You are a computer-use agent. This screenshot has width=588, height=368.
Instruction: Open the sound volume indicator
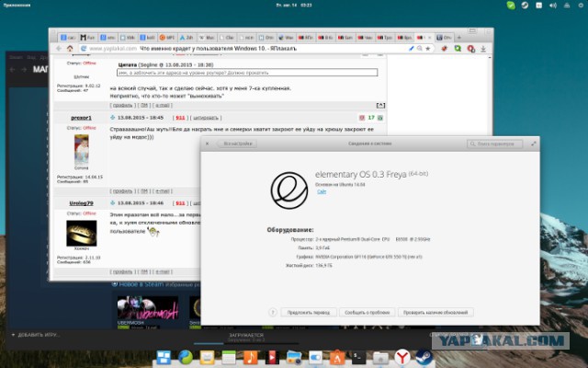tap(553, 6)
